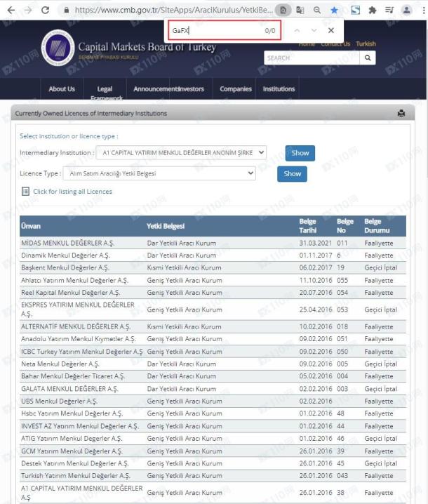Toggle the bookmark star icon
Viewport: 428px width, 504px height.
[x=334, y=11]
